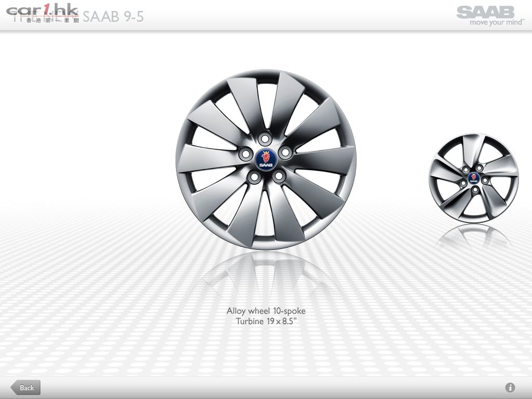Click the top lug bolt hole on large wheel

tap(265, 138)
